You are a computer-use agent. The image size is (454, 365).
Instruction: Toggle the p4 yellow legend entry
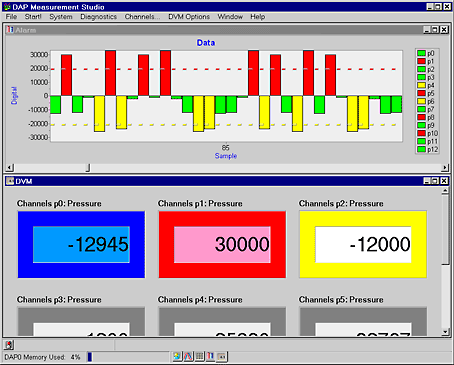coord(426,85)
